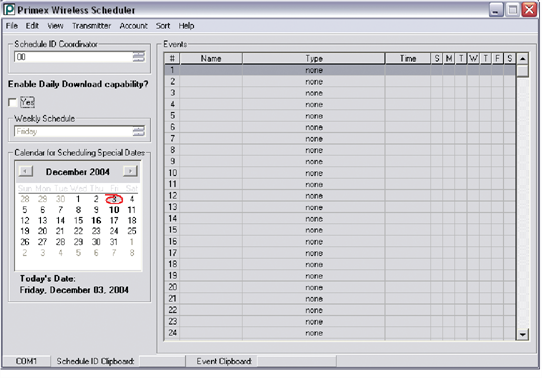This screenshot has width=542, height=378.
Task: Open the Sort menu
Action: pyautogui.click(x=163, y=26)
